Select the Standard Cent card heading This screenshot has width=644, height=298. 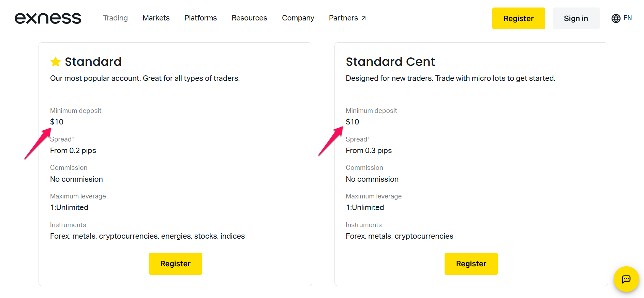[390, 61]
